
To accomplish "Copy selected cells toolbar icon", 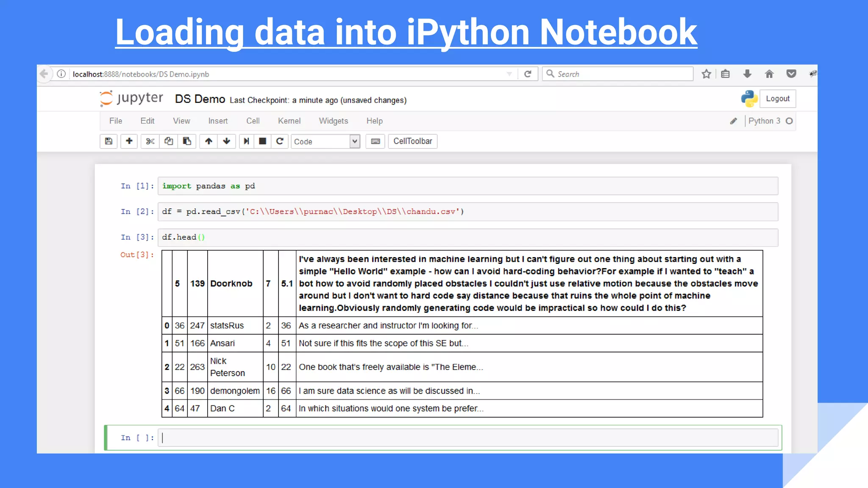I will [x=169, y=141].
